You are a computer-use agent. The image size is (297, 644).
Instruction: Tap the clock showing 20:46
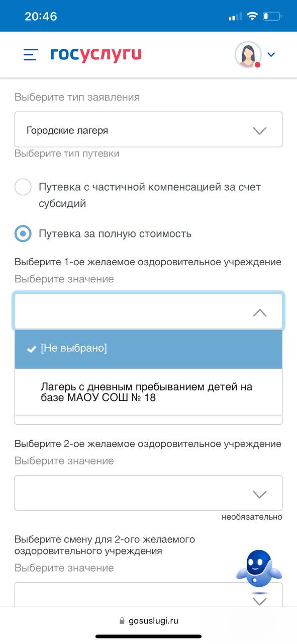click(x=41, y=16)
